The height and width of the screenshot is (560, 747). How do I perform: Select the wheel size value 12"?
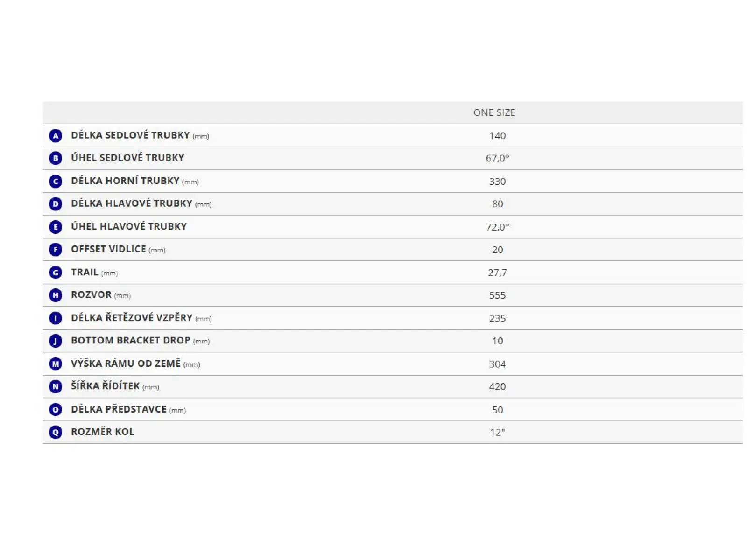click(x=497, y=432)
